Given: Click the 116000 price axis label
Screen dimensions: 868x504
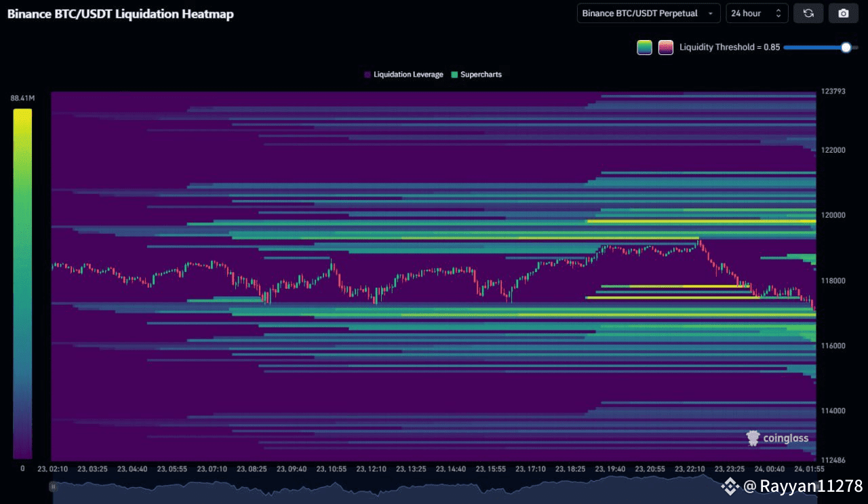Looking at the screenshot, I should click(833, 346).
